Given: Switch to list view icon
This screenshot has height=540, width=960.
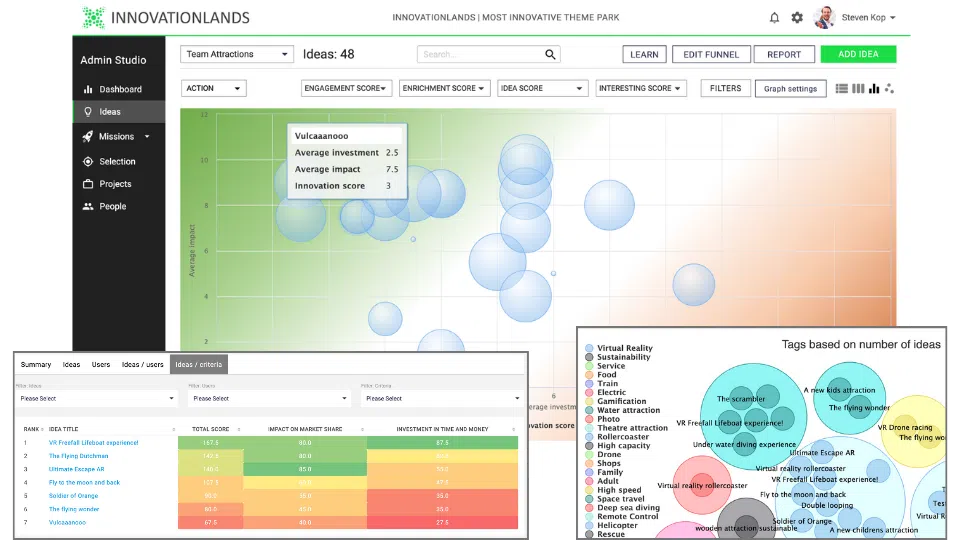Looking at the screenshot, I should tap(842, 89).
